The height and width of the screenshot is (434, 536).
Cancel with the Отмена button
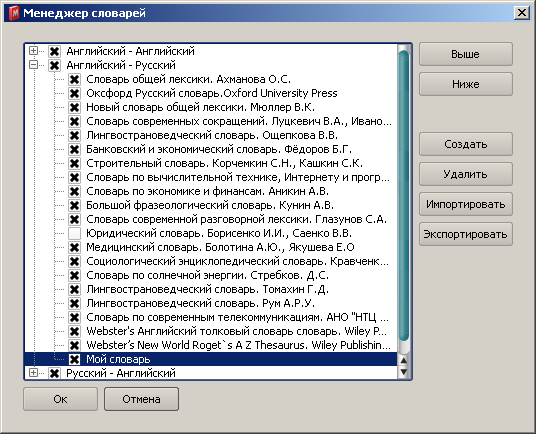pyautogui.click(x=141, y=399)
